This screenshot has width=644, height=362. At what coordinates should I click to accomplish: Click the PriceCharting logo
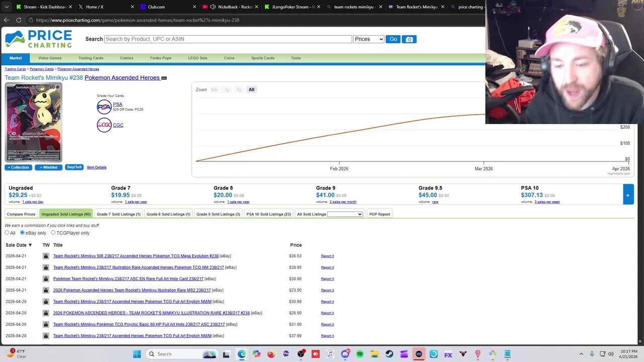[x=39, y=39]
